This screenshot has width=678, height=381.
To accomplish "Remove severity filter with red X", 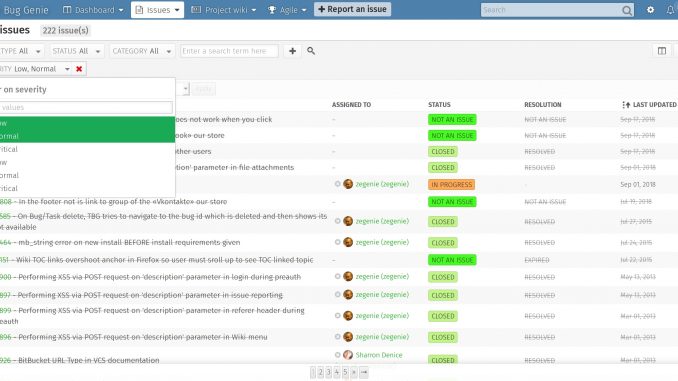I will point(79,69).
